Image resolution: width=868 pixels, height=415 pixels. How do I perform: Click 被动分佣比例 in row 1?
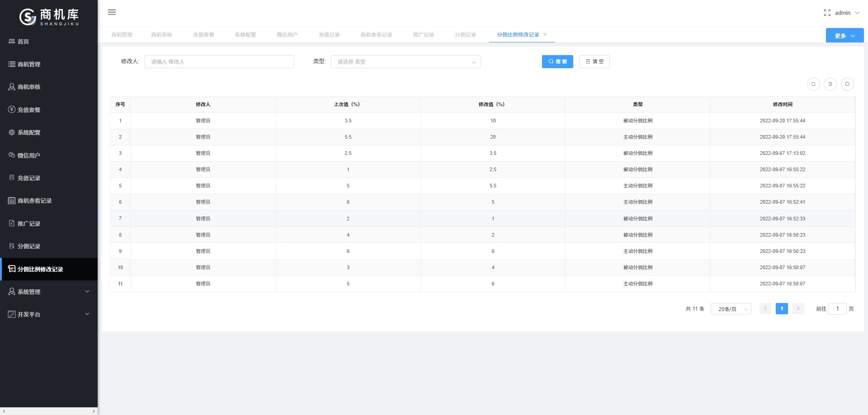tap(638, 121)
